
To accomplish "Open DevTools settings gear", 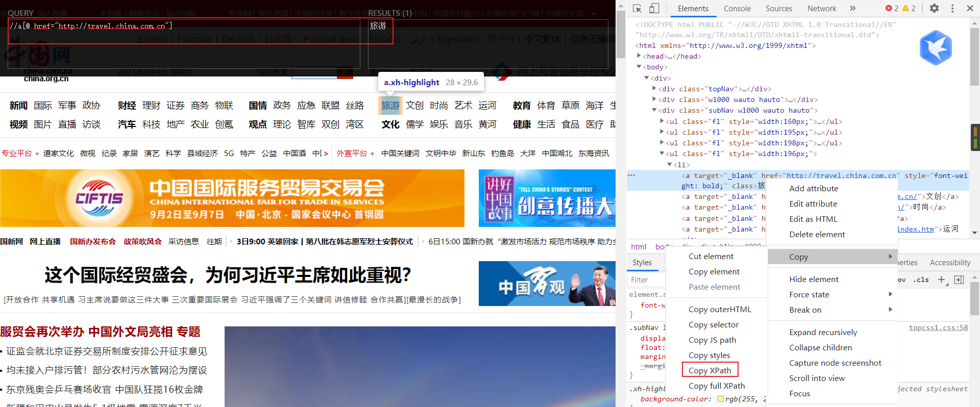I will (934, 8).
